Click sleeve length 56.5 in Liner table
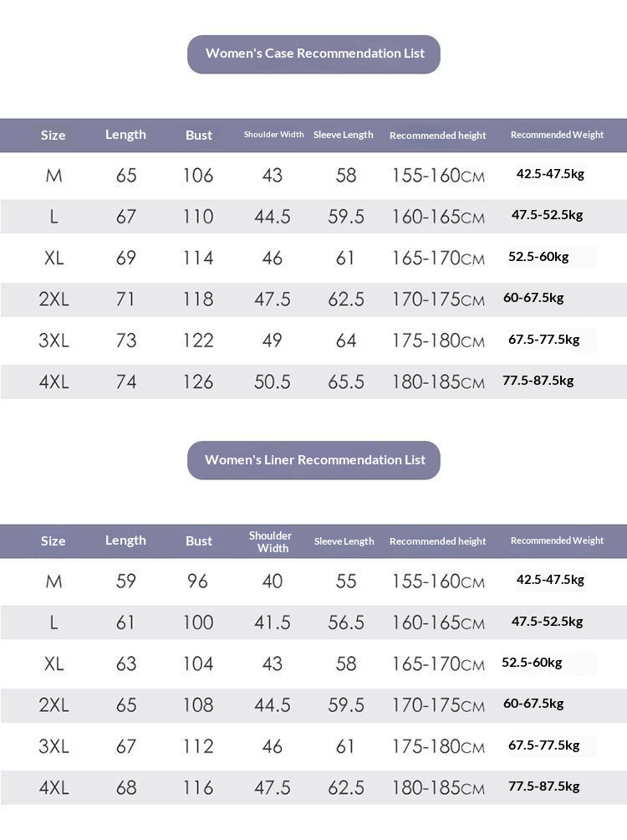The width and height of the screenshot is (627, 840). coord(346,622)
